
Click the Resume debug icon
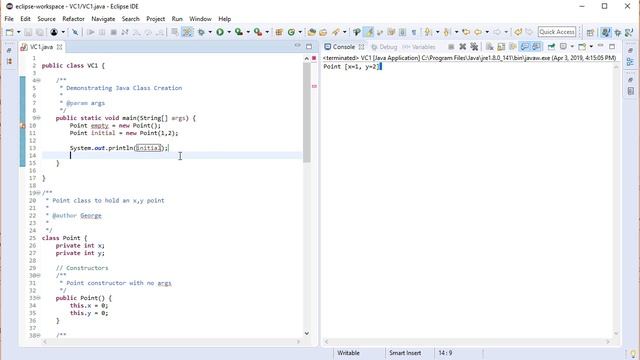click(x=91, y=32)
